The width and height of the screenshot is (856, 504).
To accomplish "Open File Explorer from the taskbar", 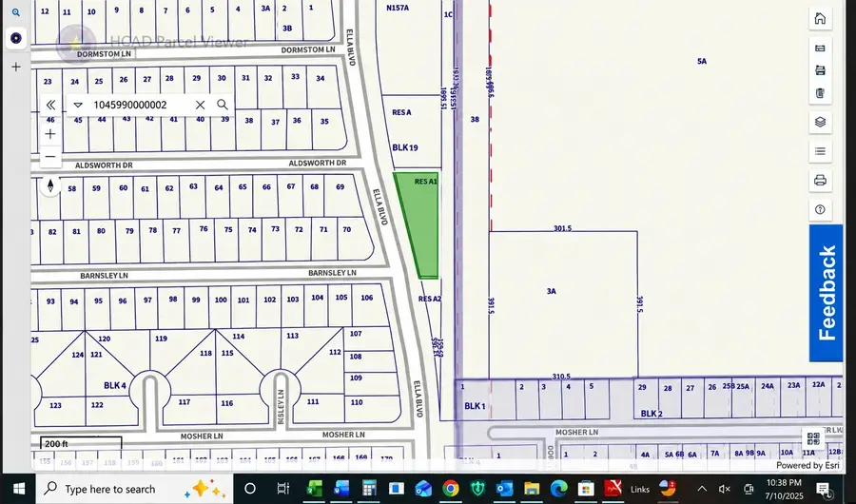I will coord(531,489).
